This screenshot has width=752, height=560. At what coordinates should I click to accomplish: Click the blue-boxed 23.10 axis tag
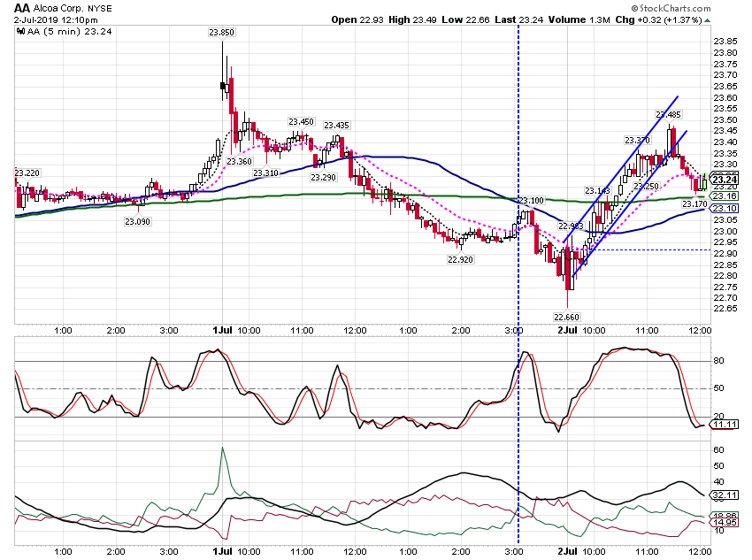(x=725, y=208)
